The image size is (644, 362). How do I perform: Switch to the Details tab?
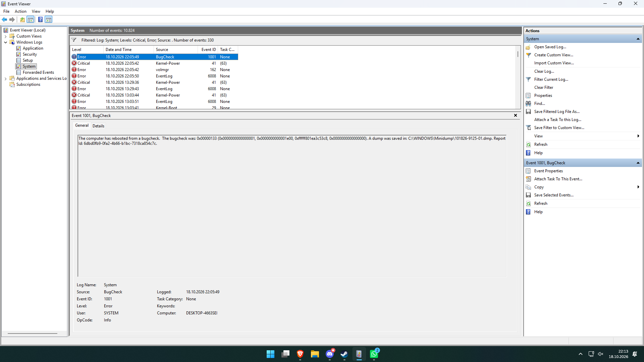[98, 126]
